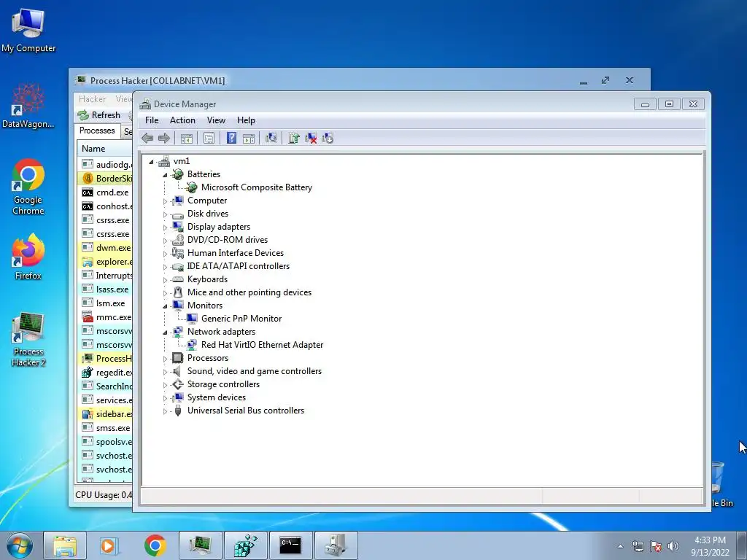Show hidden tray icons arrow
Viewport: 747px width, 560px height.
(620, 546)
